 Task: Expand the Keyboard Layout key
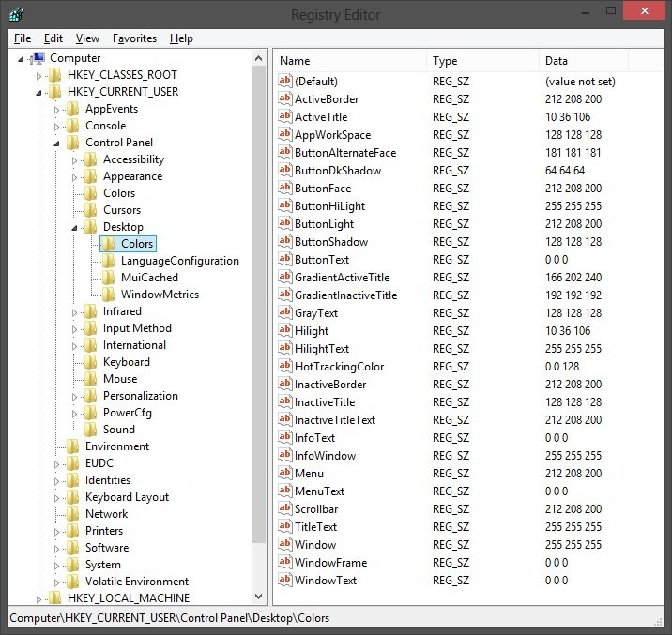tap(56, 498)
